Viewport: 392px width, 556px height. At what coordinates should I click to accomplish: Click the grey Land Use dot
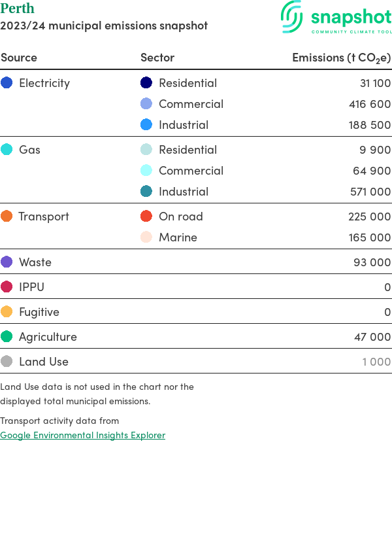[x=7, y=362]
